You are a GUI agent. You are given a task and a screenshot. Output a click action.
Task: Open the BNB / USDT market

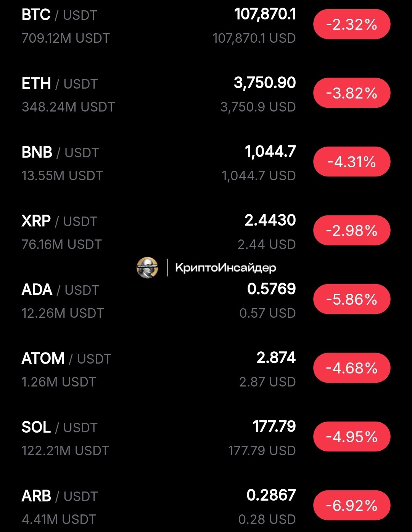tap(60, 153)
